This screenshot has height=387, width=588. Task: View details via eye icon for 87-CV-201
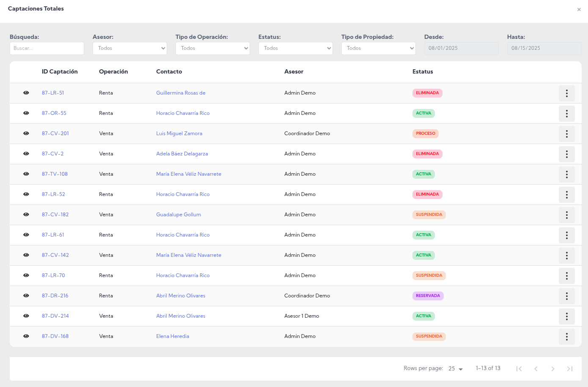tap(26, 134)
